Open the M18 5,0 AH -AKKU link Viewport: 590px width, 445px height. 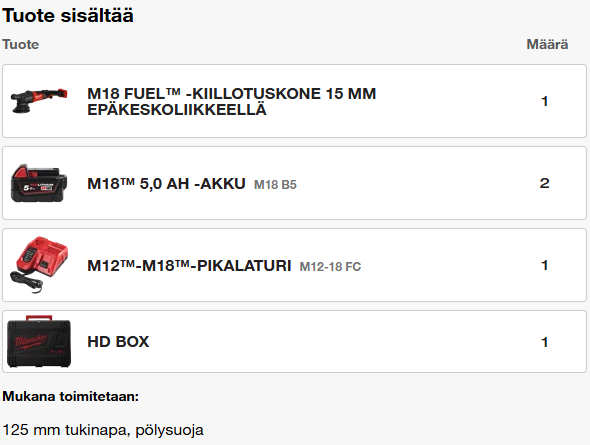tap(166, 184)
